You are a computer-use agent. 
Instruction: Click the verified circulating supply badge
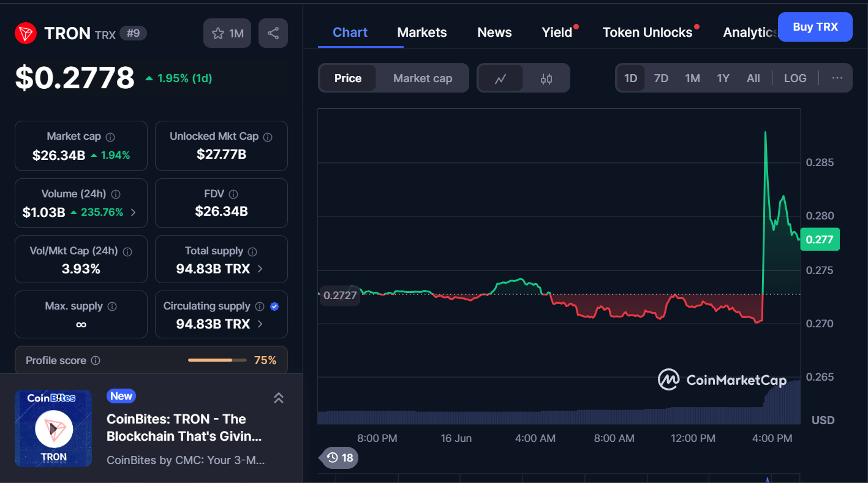pyautogui.click(x=274, y=306)
